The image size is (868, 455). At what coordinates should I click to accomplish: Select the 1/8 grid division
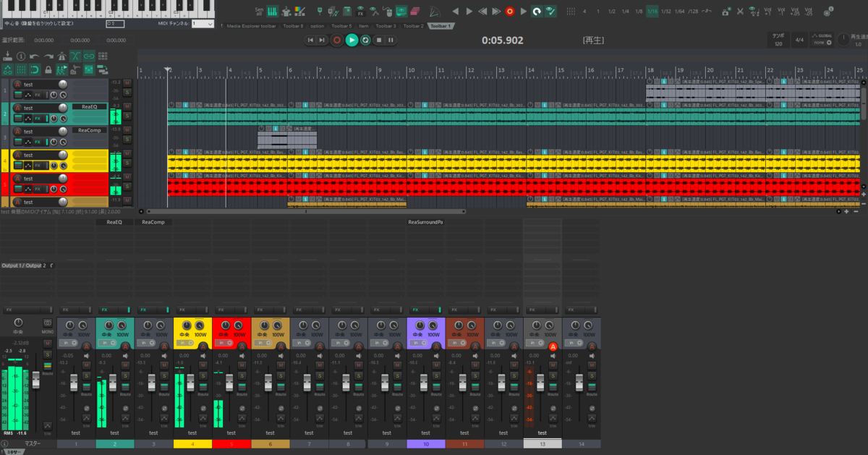(639, 12)
